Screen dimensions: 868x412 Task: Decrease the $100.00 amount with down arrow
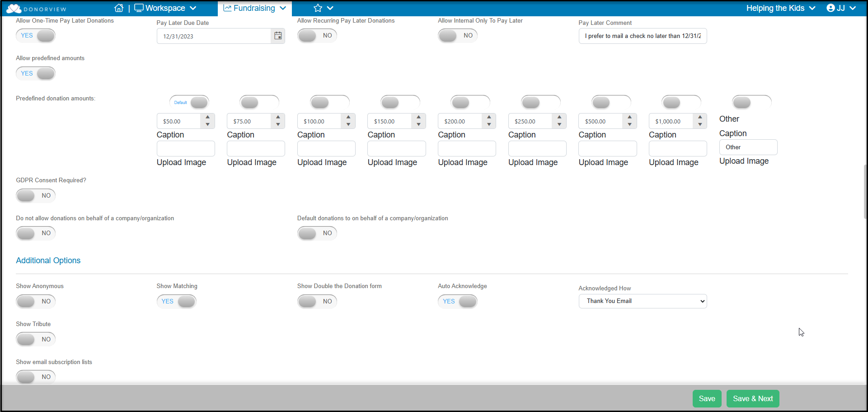pos(348,124)
